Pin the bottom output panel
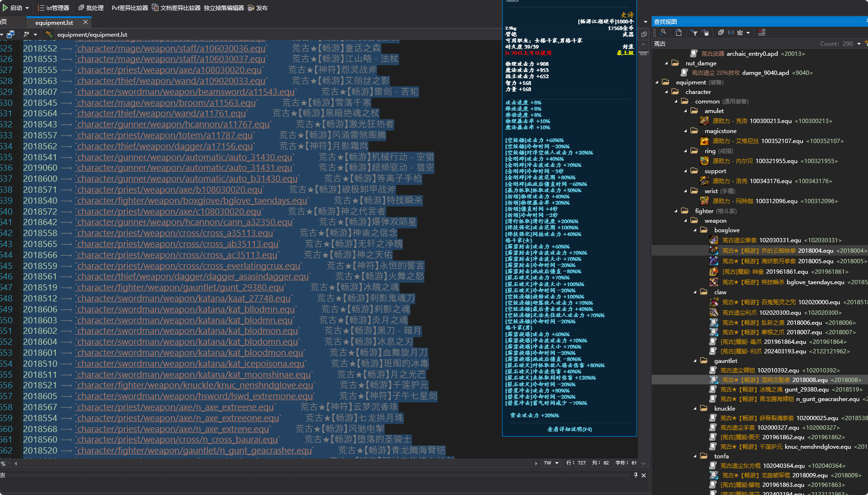868x495 pixels. pos(636,475)
